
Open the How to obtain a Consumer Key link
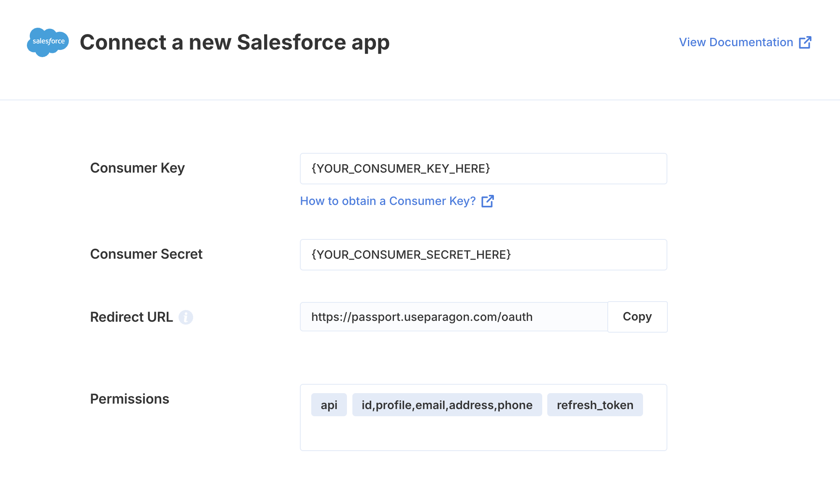click(x=397, y=201)
